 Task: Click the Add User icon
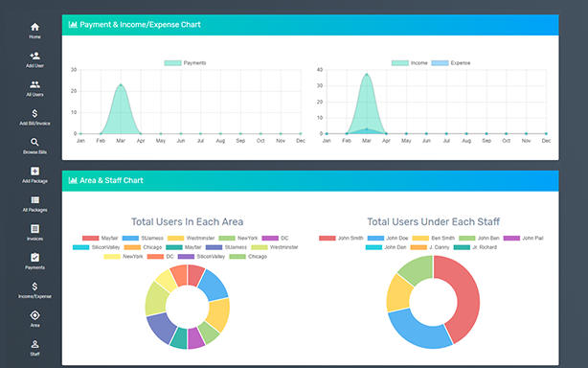[x=34, y=56]
